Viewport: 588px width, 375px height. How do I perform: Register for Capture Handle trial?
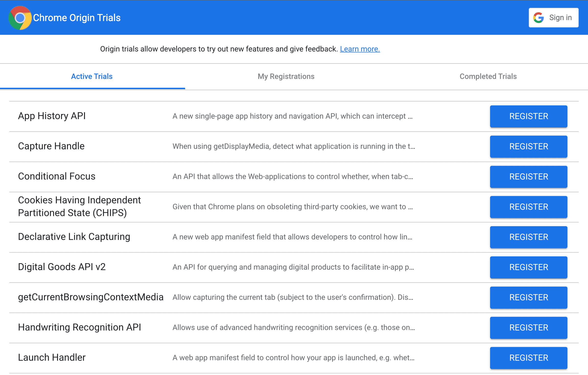pyautogui.click(x=528, y=146)
